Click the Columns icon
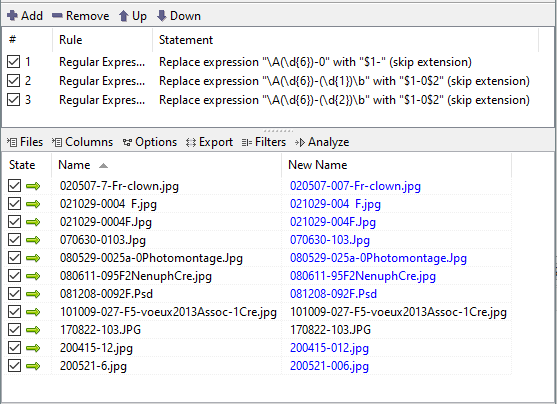557x404 pixels. tap(57, 142)
